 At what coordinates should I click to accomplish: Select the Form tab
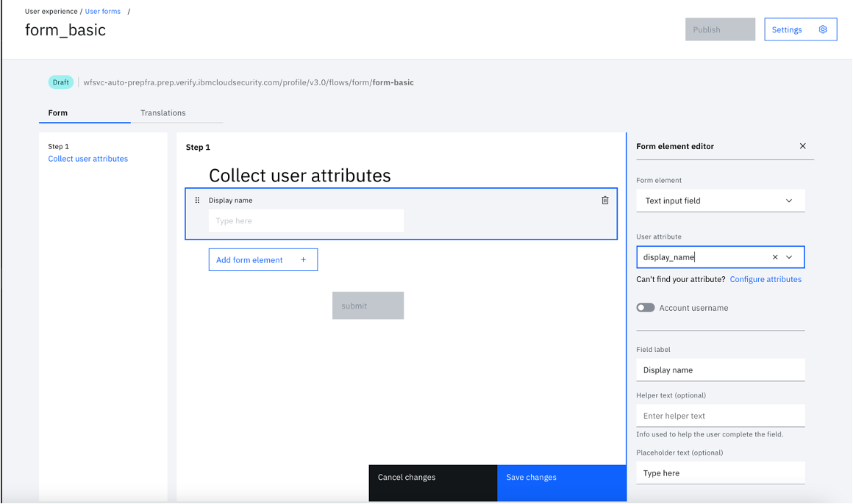57,112
